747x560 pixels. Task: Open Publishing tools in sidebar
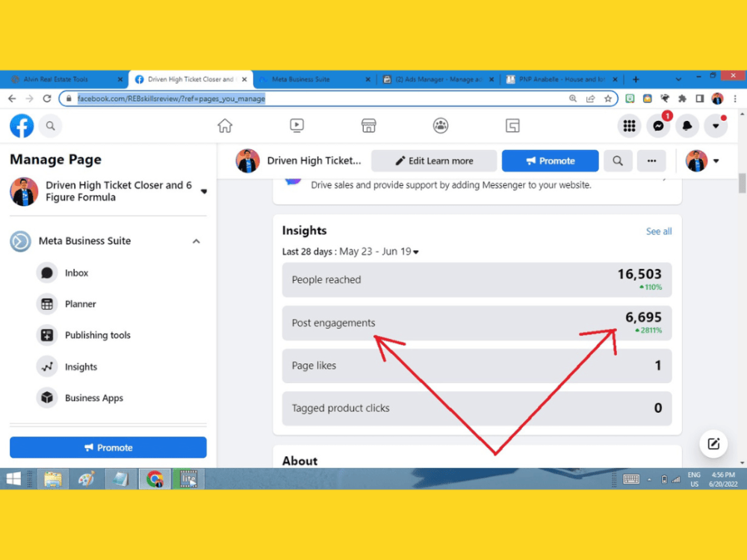tap(97, 335)
